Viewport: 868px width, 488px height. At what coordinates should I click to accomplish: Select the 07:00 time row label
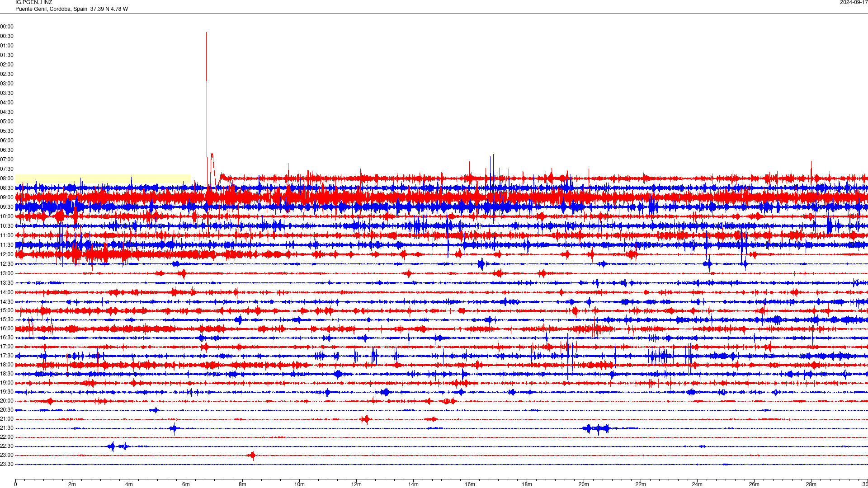[7, 160]
